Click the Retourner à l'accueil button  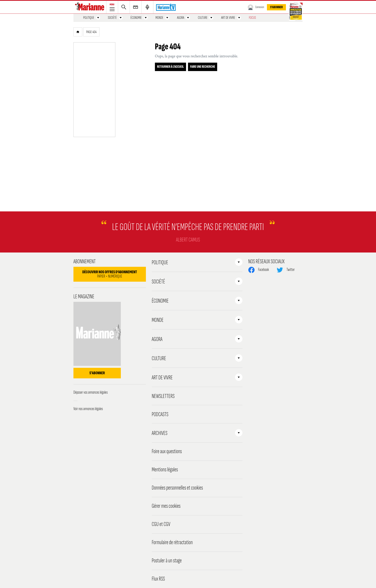(x=170, y=67)
